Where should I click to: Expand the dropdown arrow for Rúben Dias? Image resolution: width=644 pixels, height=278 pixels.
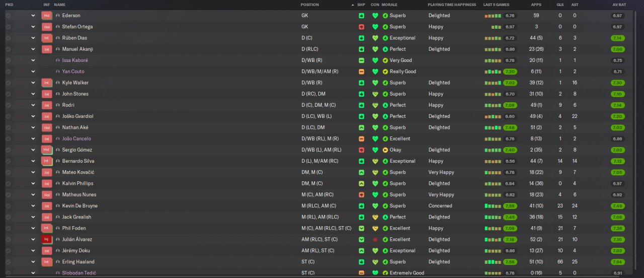pyautogui.click(x=33, y=38)
